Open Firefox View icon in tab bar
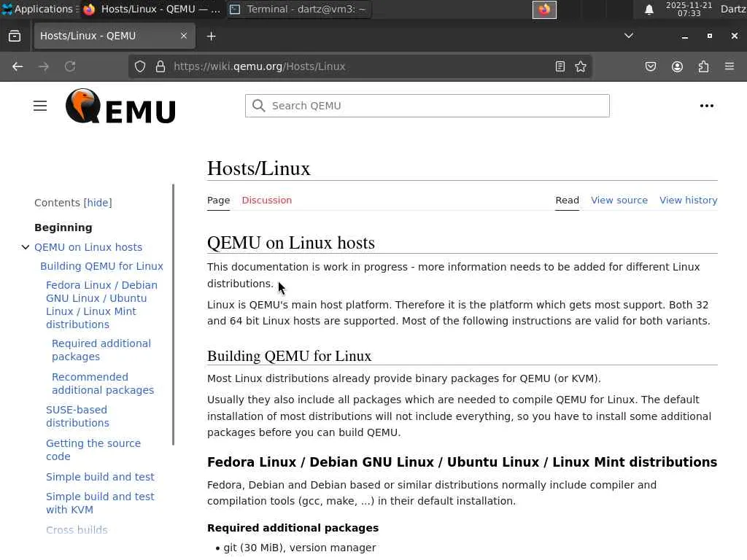The height and width of the screenshot is (560, 747). (15, 36)
